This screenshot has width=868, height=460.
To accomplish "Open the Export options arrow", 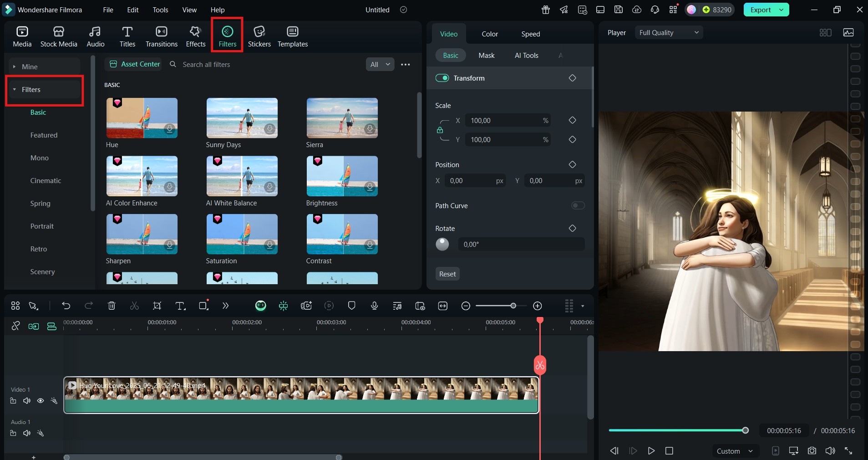I will tap(782, 10).
